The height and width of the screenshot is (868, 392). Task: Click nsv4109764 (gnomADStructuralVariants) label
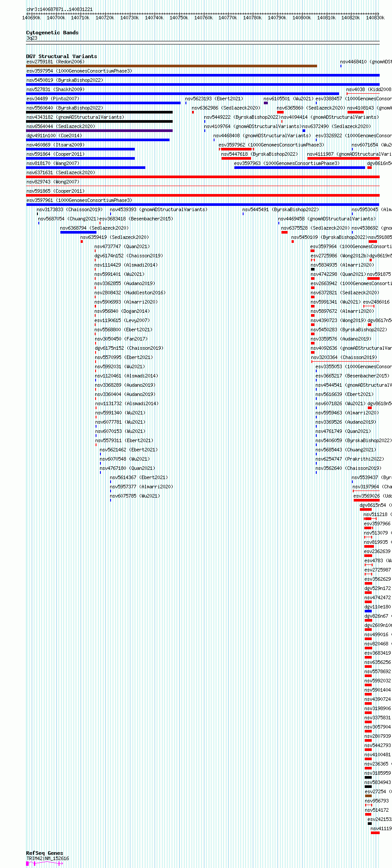(x=253, y=127)
